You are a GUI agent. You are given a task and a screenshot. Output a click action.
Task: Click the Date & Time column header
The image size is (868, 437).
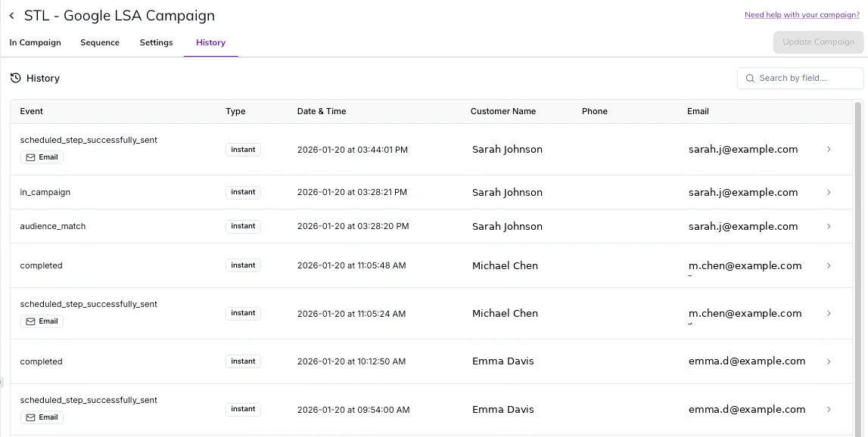pos(321,111)
